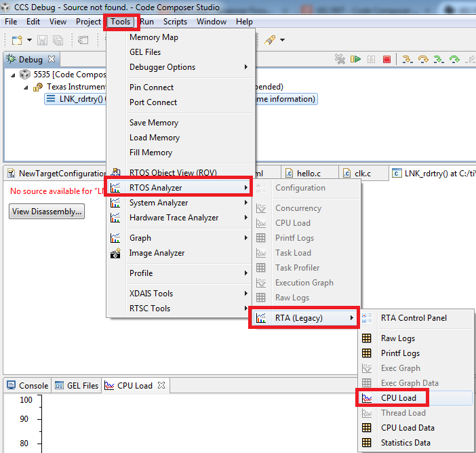The width and height of the screenshot is (476, 453).
Task: Close the CPU Load view tab
Action: click(x=161, y=385)
